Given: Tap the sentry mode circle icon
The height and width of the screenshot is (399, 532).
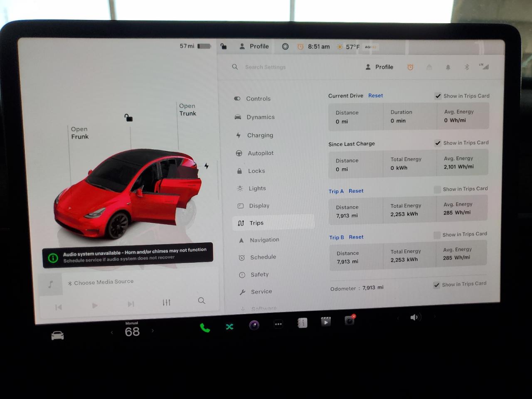Looking at the screenshot, I should point(285,47).
